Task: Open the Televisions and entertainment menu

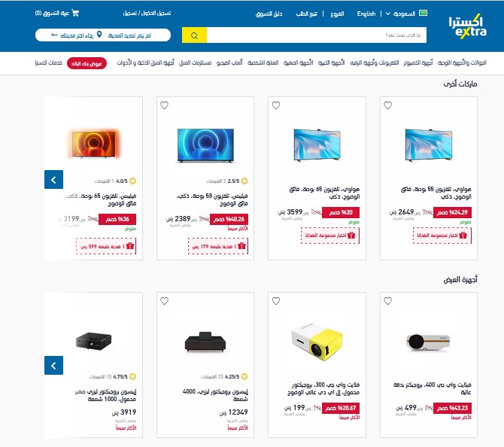Action: click(375, 62)
